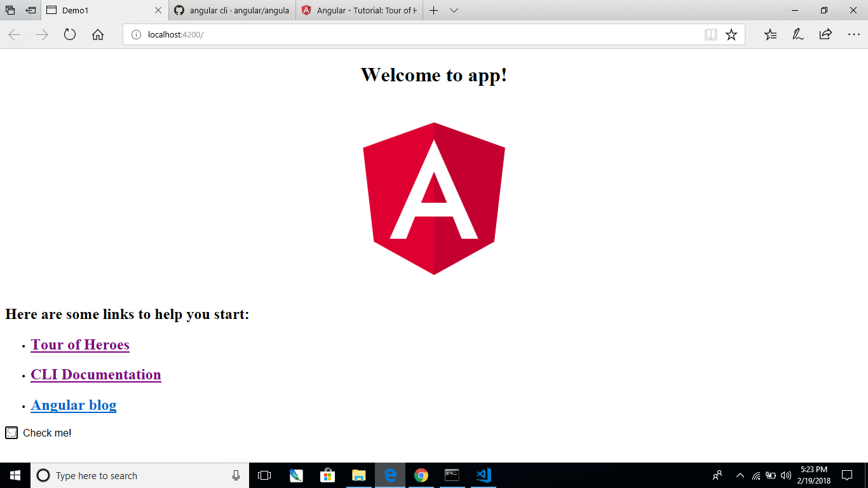Open the Tour of Heroes link

80,345
